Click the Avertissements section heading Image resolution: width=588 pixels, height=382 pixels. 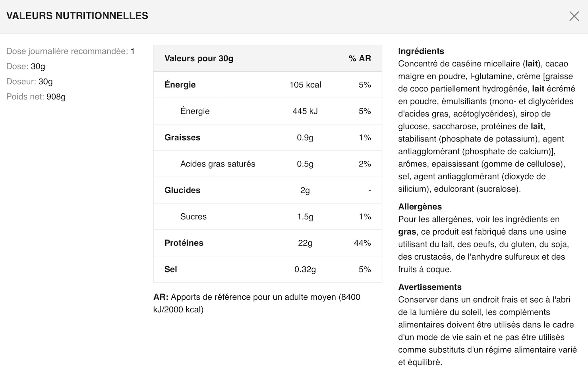pyautogui.click(x=430, y=287)
